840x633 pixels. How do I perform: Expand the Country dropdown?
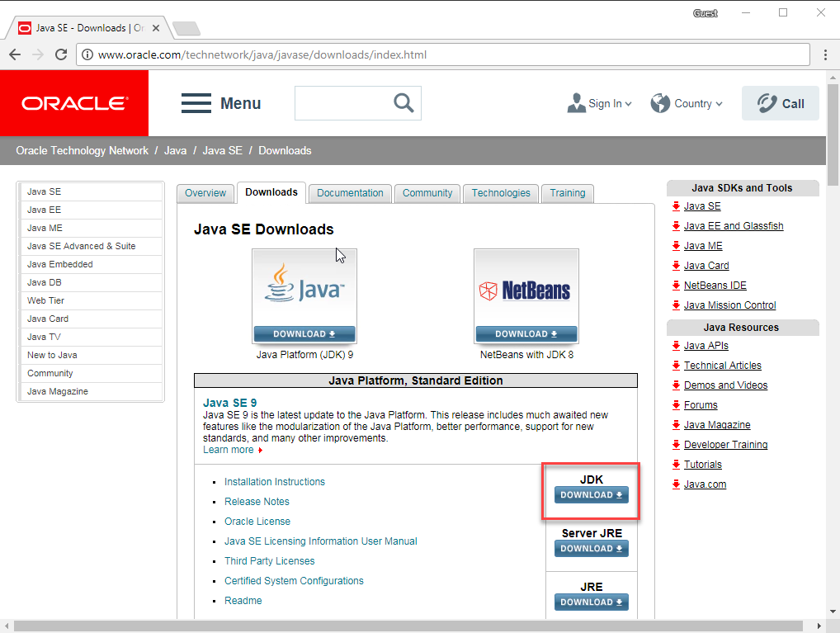(x=687, y=103)
